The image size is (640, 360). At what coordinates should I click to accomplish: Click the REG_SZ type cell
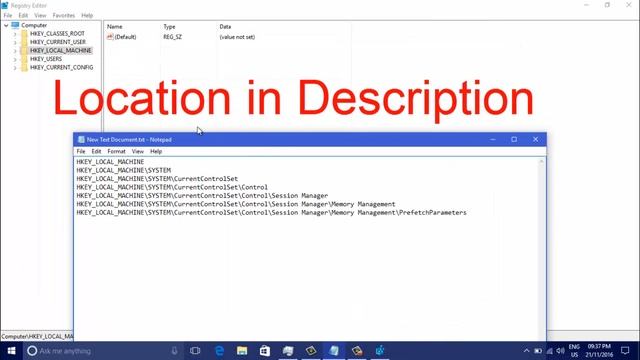tap(173, 37)
